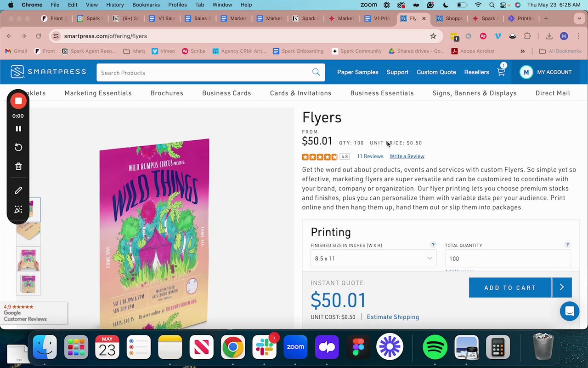This screenshot has height=368, width=588.
Task: Bookmark this page with star icon
Action: [x=433, y=36]
